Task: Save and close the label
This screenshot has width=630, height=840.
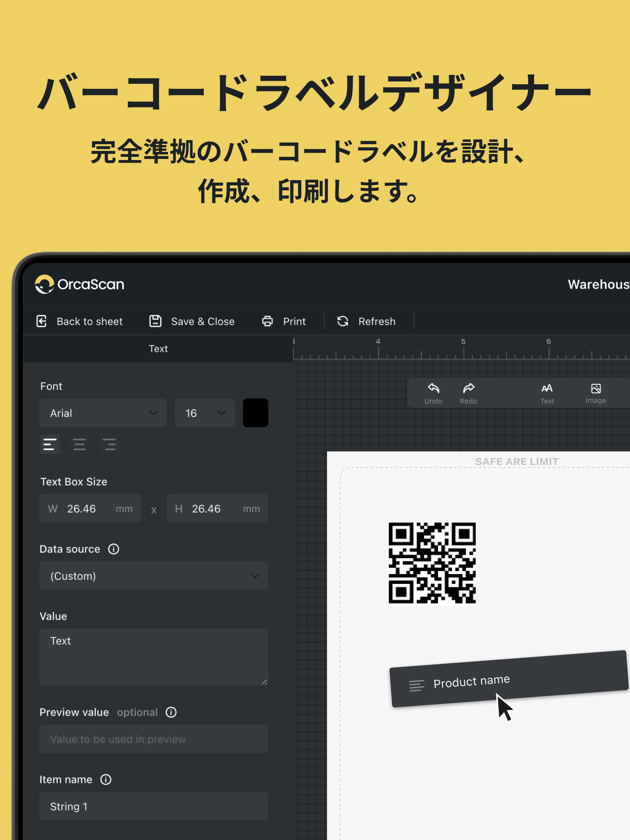Action: [192, 321]
